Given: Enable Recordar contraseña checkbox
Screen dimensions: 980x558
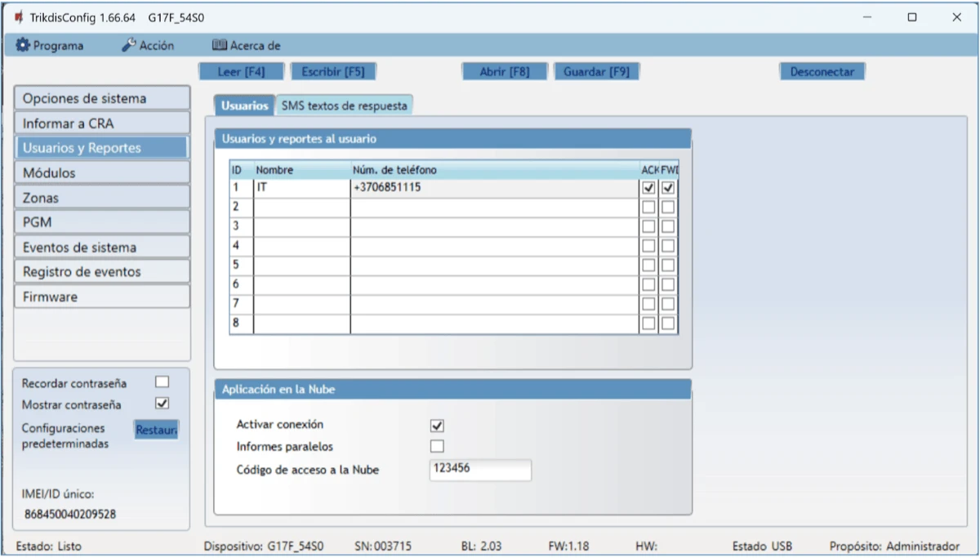Looking at the screenshot, I should point(162,382).
